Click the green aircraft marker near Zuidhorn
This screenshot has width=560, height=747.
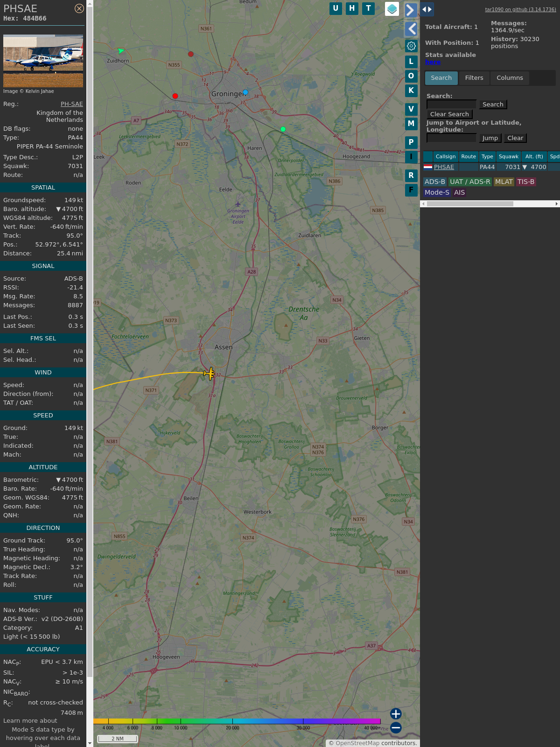point(121,50)
